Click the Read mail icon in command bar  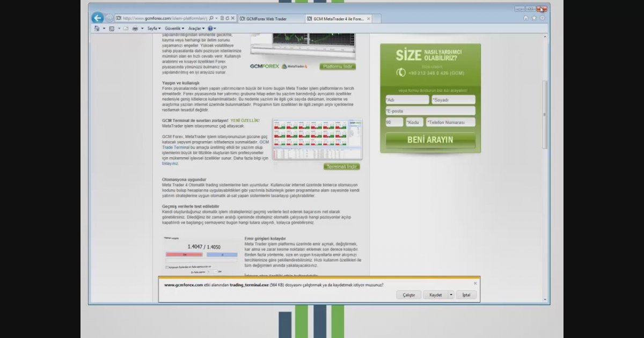pos(126,28)
